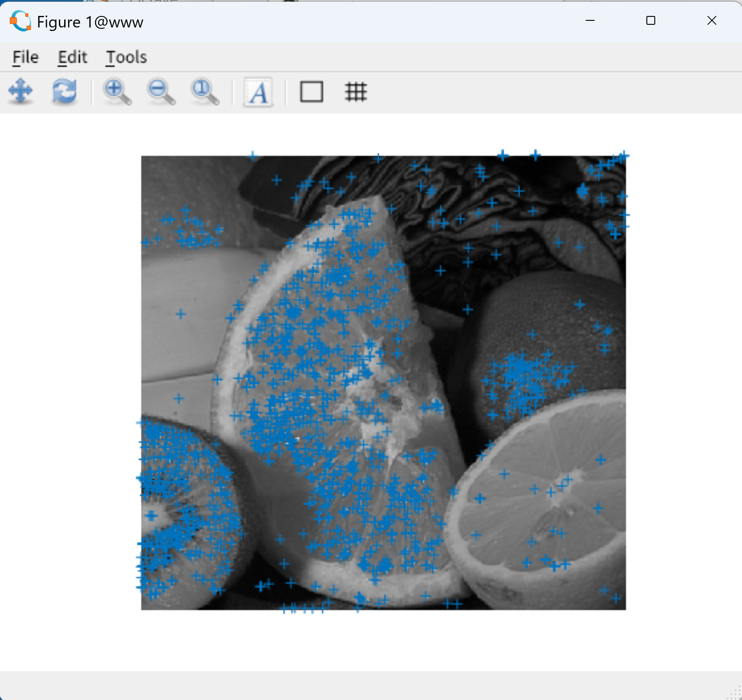
Task: Minimize the Figure 1 window
Action: pos(590,20)
